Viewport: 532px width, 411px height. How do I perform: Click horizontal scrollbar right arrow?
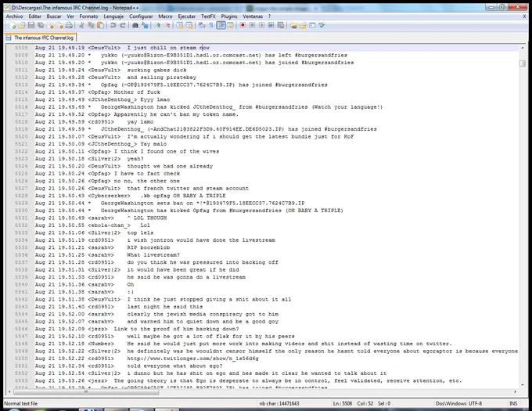(516, 392)
